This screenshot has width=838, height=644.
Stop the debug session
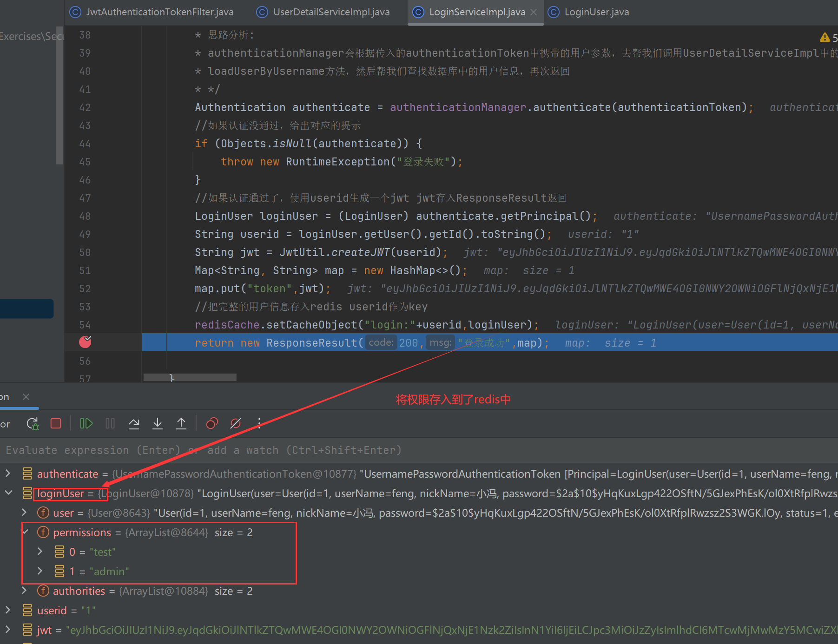point(56,423)
